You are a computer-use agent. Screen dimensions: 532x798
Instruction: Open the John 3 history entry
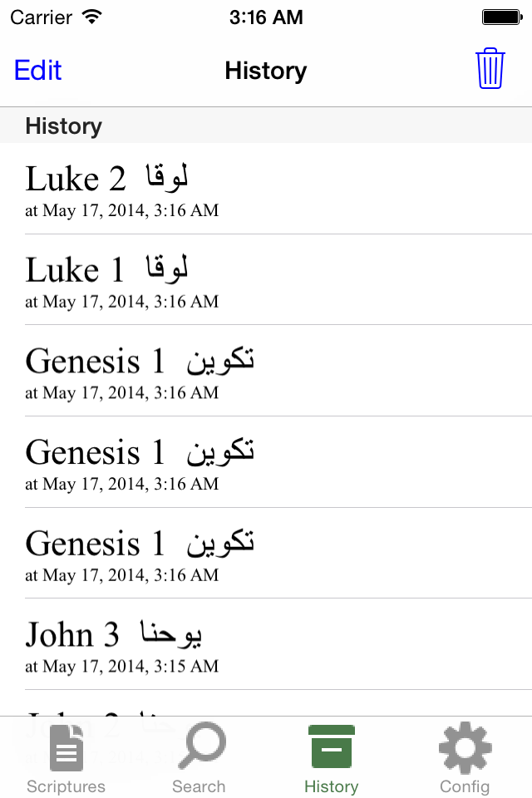(266, 644)
